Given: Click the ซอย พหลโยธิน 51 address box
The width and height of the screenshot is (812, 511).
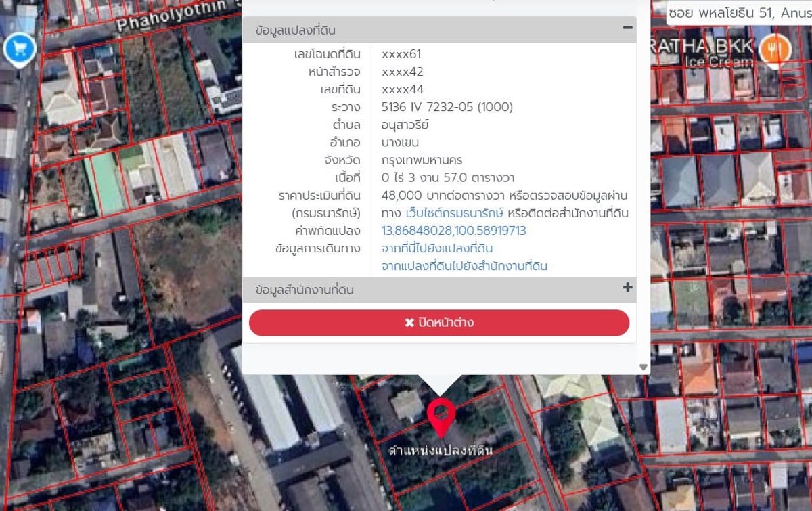Looking at the screenshot, I should tap(739, 13).
